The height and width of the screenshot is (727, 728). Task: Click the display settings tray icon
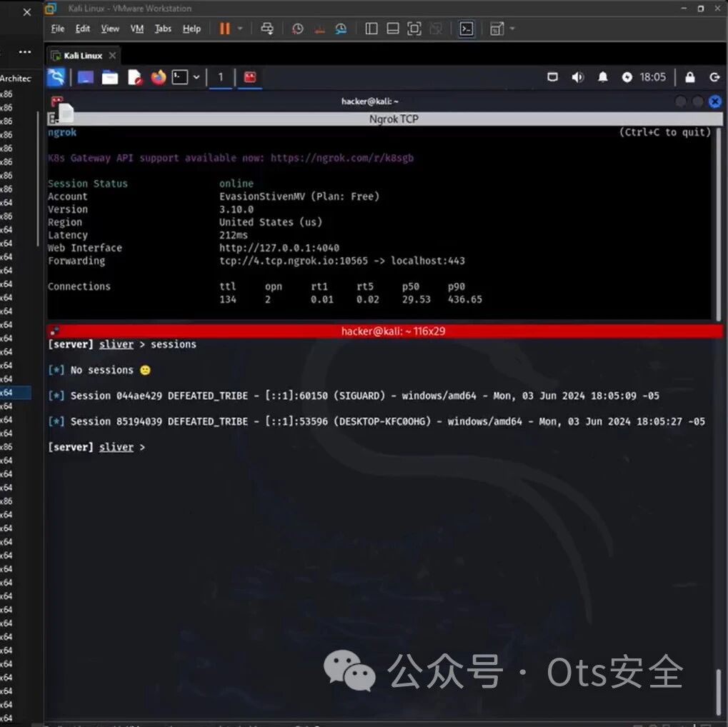point(552,77)
